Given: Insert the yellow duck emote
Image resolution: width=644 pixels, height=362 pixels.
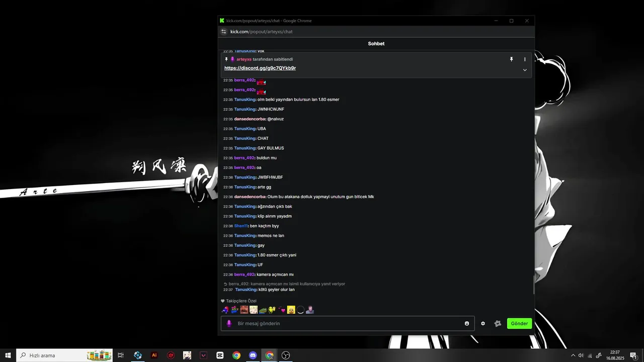Looking at the screenshot, I should pos(291,310).
